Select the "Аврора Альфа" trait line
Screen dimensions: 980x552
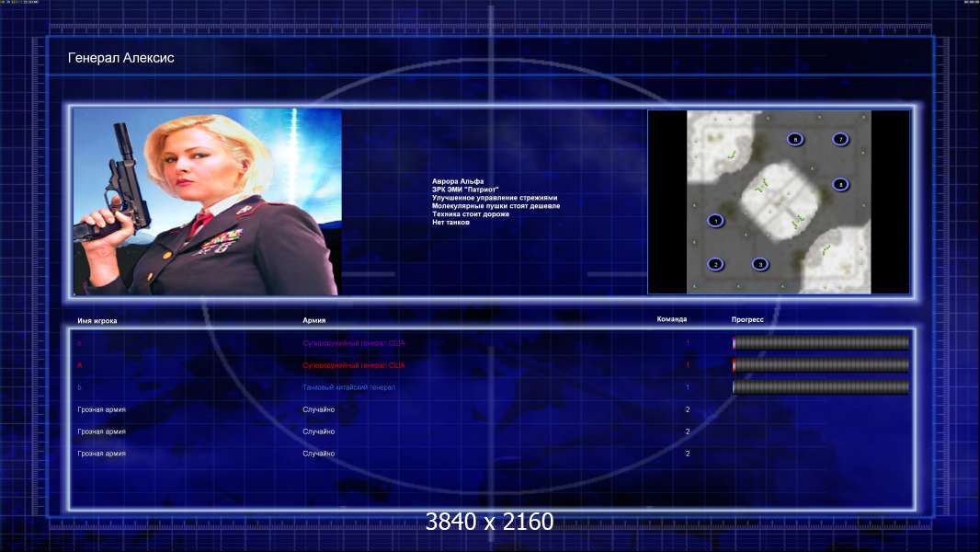click(x=458, y=181)
